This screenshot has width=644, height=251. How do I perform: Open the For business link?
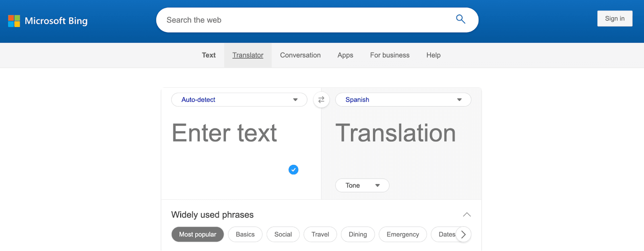pyautogui.click(x=390, y=55)
